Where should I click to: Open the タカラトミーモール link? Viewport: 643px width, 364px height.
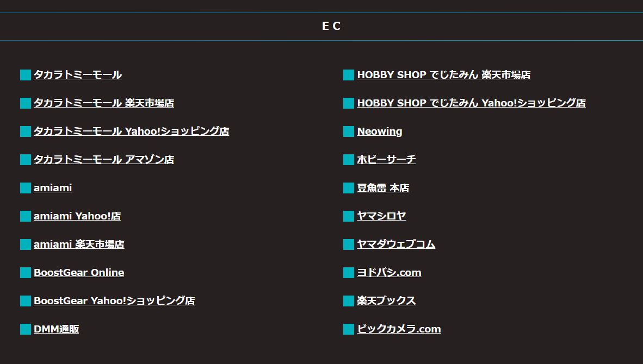click(77, 75)
